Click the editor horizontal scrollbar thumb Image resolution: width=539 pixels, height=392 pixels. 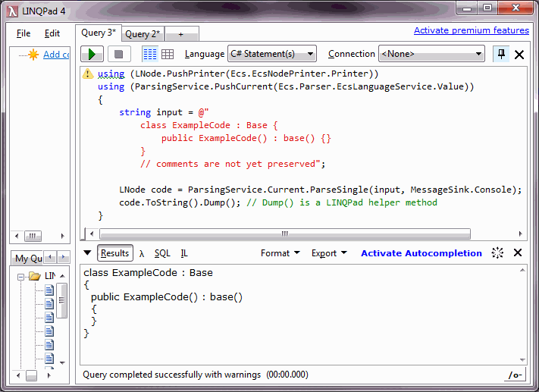(284, 234)
